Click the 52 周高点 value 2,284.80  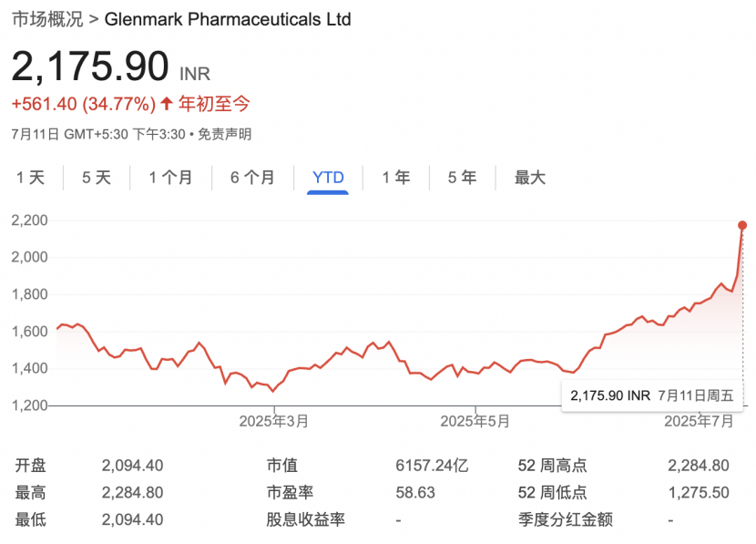pos(698,466)
